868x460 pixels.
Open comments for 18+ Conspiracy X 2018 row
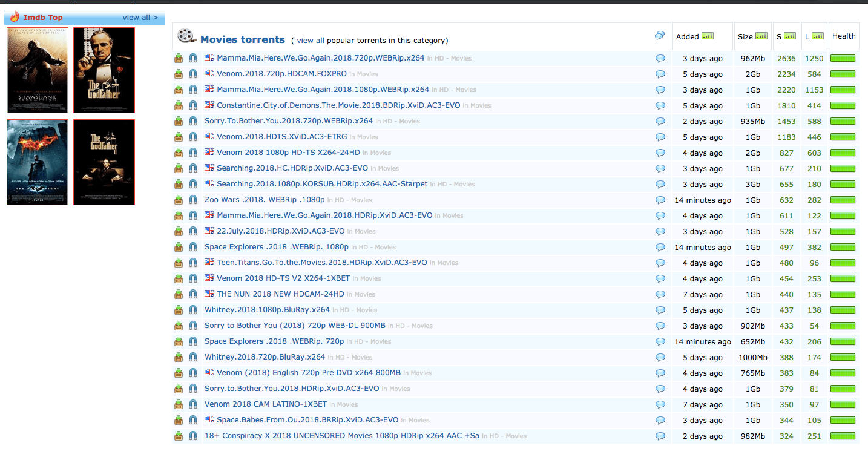point(660,436)
